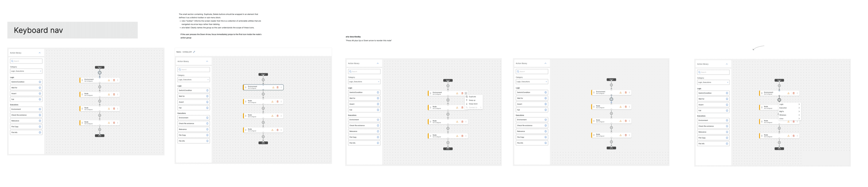Open Category dropdown in Duplicate menu frame
Screen dimensions: 868x187
point(364,82)
